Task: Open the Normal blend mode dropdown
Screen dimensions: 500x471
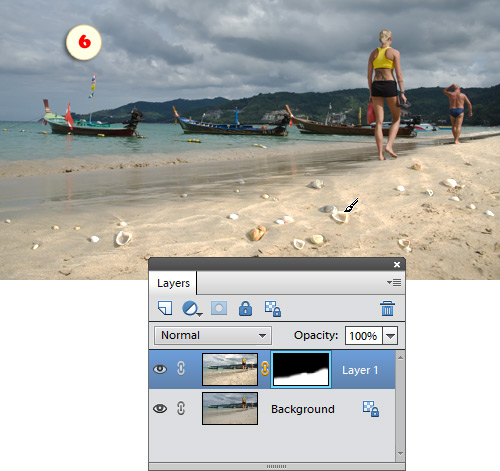Action: (x=213, y=335)
